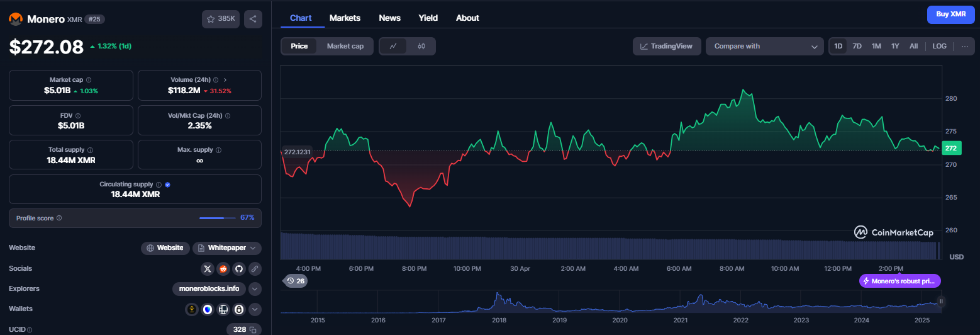The height and width of the screenshot is (335, 980).
Task: Select line chart style
Action: click(x=393, y=46)
